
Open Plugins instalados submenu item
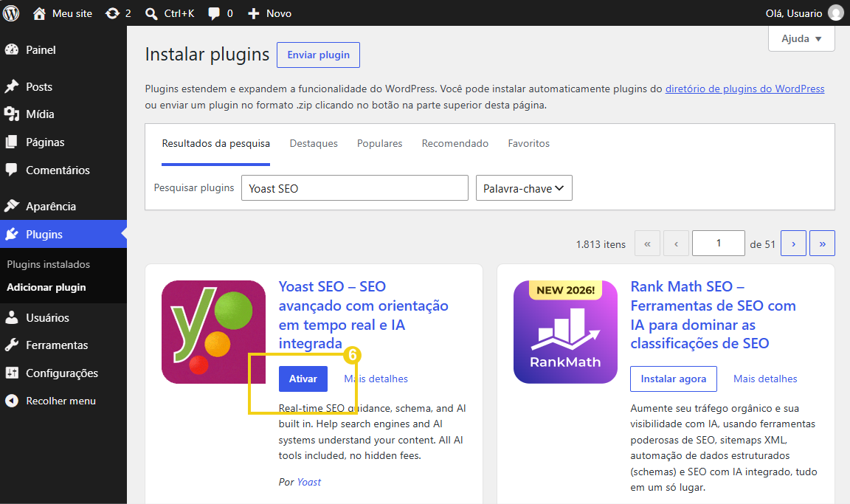click(x=48, y=264)
